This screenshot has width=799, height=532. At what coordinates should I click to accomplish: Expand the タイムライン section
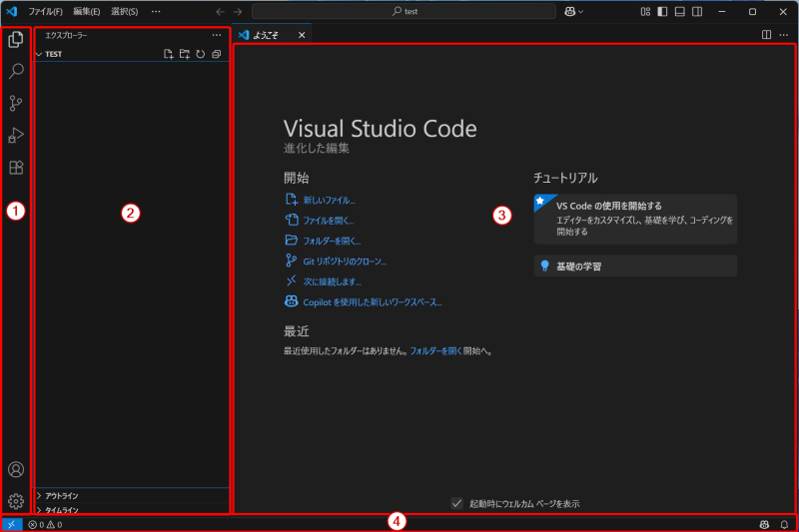(x=62, y=509)
